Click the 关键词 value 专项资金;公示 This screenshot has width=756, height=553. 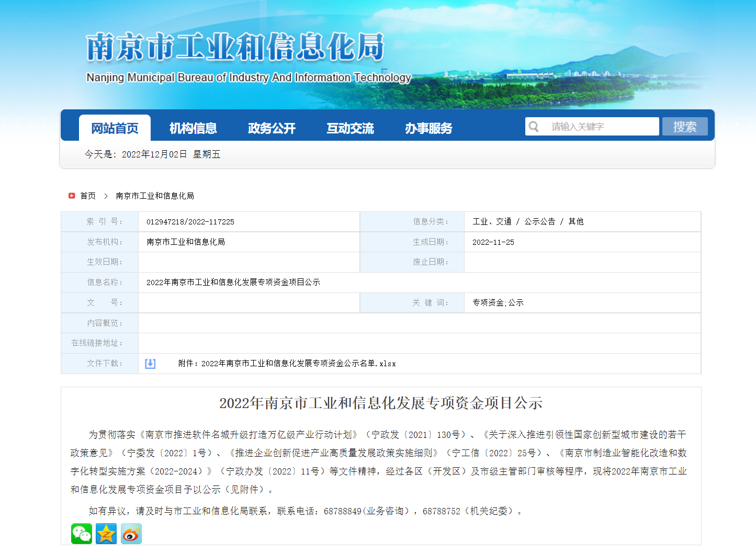pos(498,302)
